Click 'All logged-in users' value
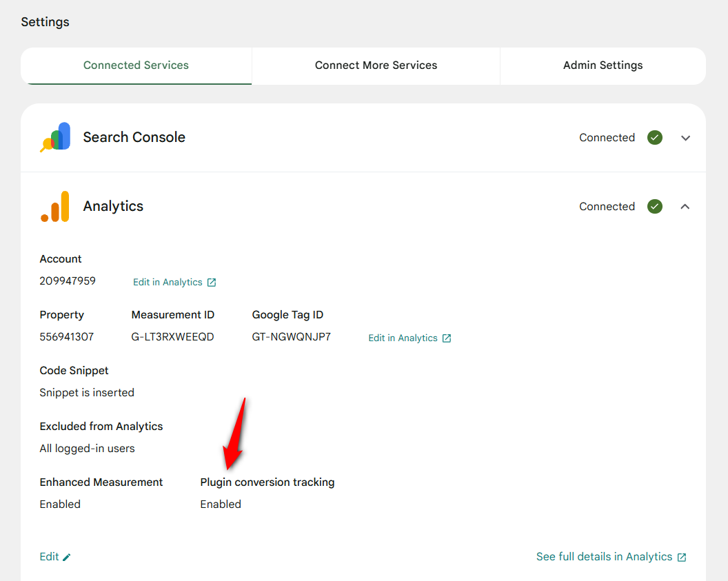This screenshot has height=581, width=728. (x=88, y=449)
